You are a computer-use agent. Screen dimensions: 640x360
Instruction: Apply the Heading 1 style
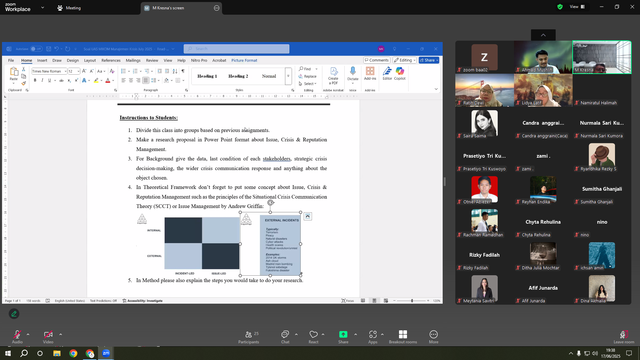(x=207, y=76)
